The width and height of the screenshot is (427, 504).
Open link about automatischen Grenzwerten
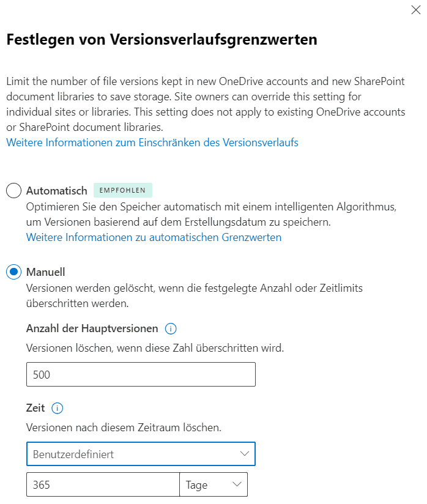click(x=154, y=237)
